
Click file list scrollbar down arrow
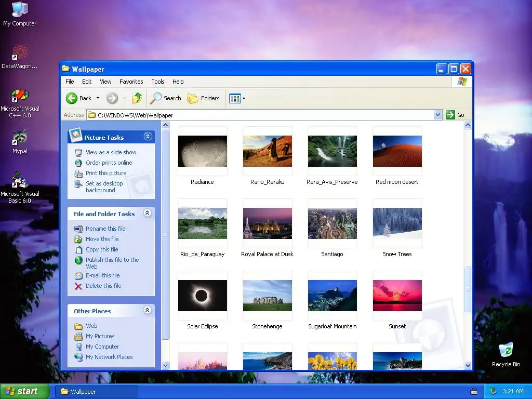coord(468,365)
